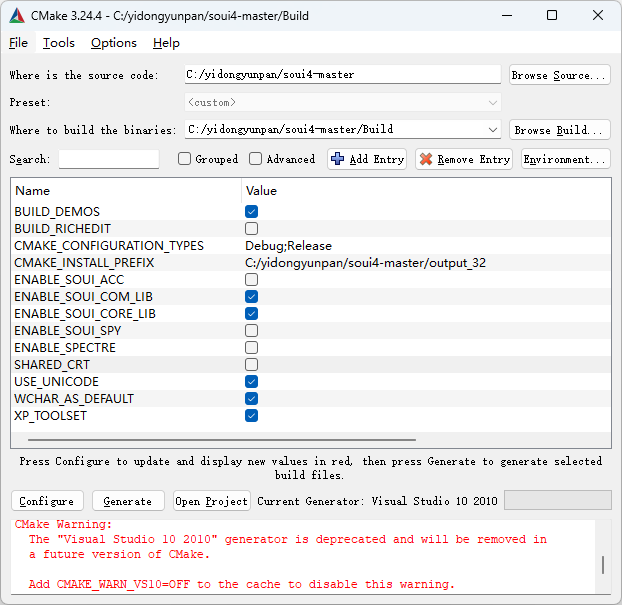This screenshot has width=622, height=605.
Task: Open the Preset dropdown list
Action: (x=492, y=102)
